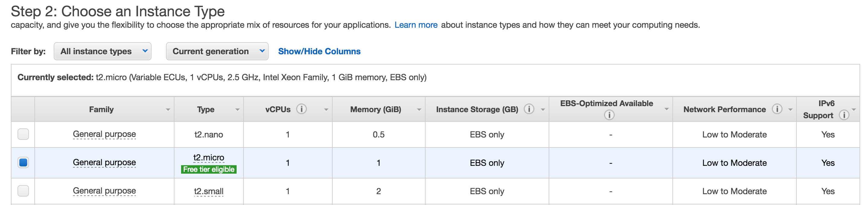Open the All instance types filter dropdown
The width and height of the screenshot is (868, 205).
pyautogui.click(x=102, y=51)
